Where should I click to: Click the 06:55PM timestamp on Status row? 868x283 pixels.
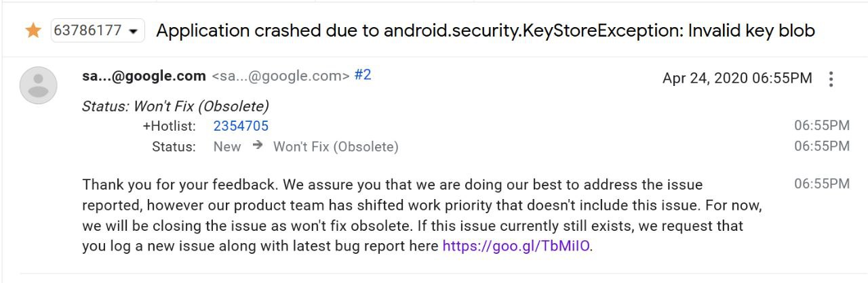point(822,146)
